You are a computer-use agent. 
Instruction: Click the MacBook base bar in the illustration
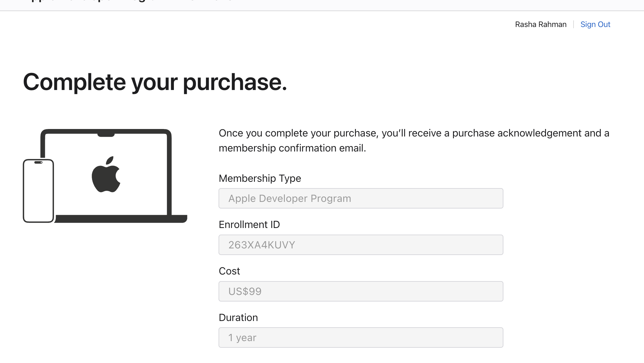click(120, 219)
